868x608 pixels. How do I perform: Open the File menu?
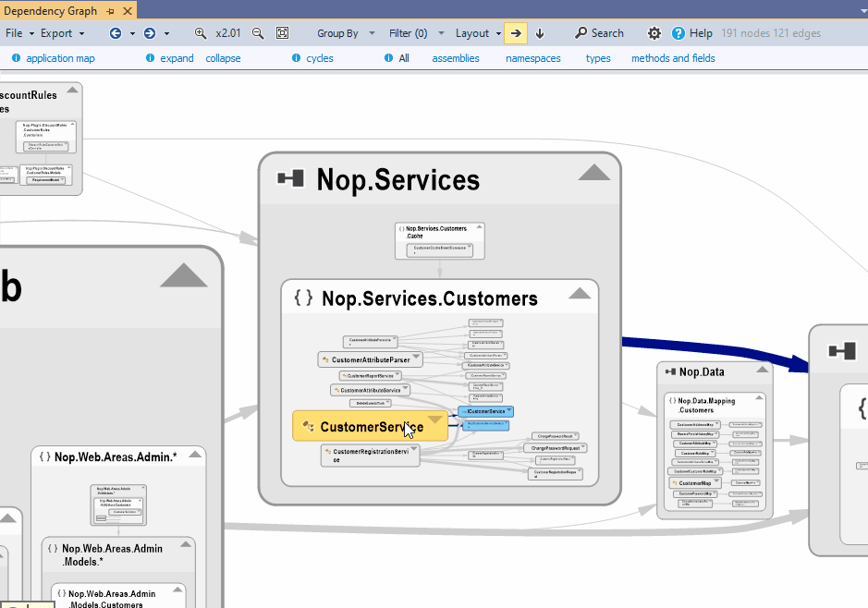(18, 33)
